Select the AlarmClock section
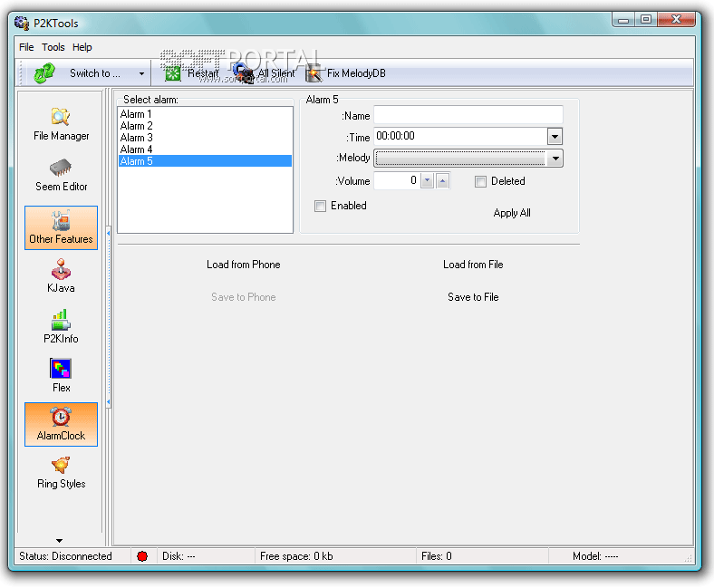 click(x=61, y=424)
